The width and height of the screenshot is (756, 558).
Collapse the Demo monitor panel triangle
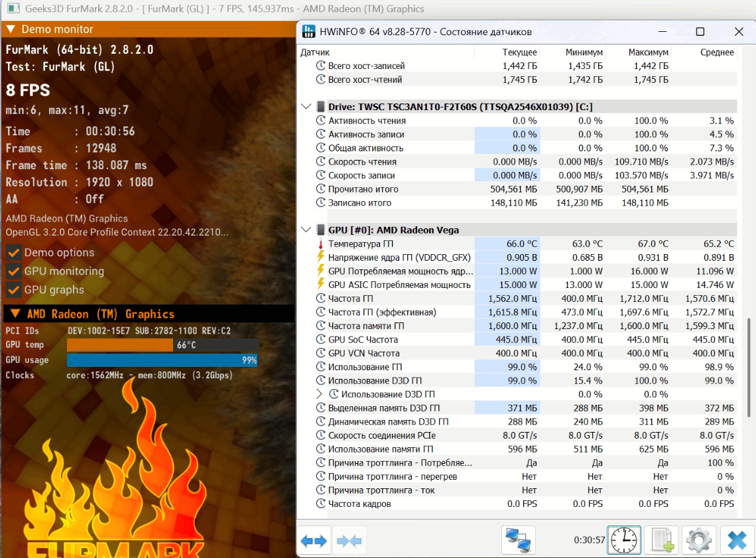(x=11, y=29)
